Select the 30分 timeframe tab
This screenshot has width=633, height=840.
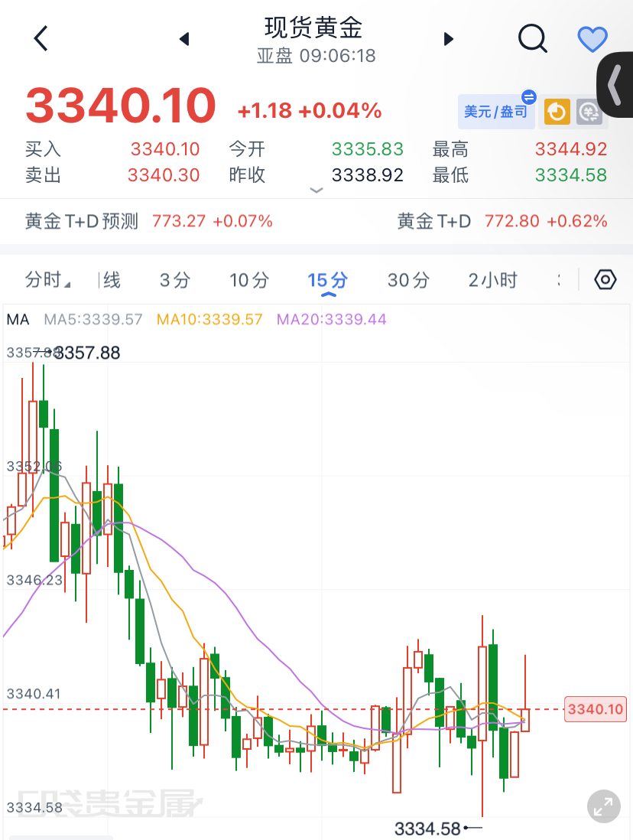(x=408, y=280)
